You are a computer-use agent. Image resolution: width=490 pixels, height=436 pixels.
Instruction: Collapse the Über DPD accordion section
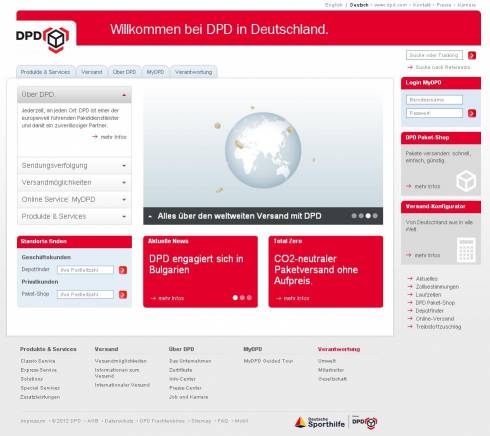pyautogui.click(x=74, y=95)
